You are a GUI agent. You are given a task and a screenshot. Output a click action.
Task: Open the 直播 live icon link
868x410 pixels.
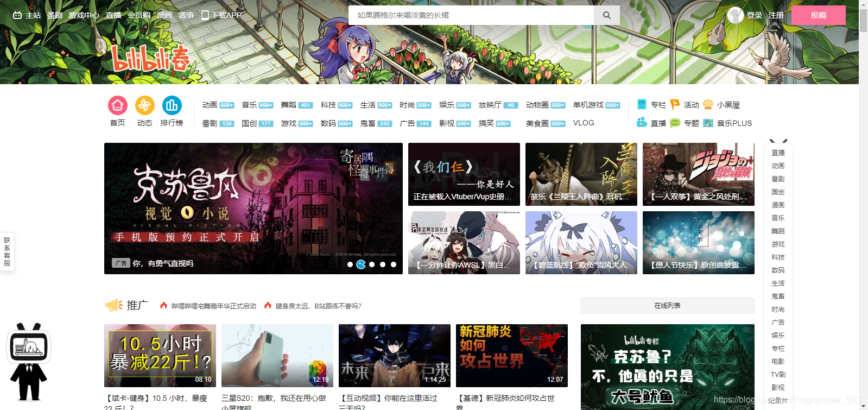tap(642, 123)
